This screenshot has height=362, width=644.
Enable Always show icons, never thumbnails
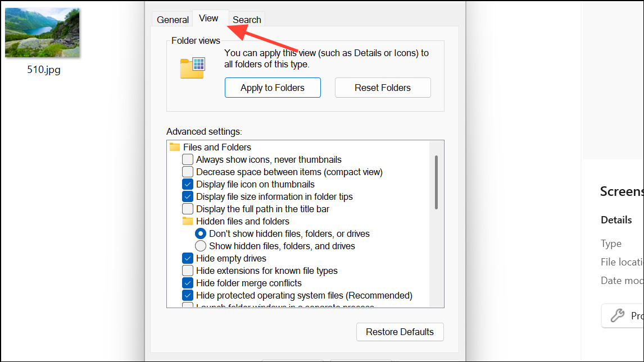point(188,159)
